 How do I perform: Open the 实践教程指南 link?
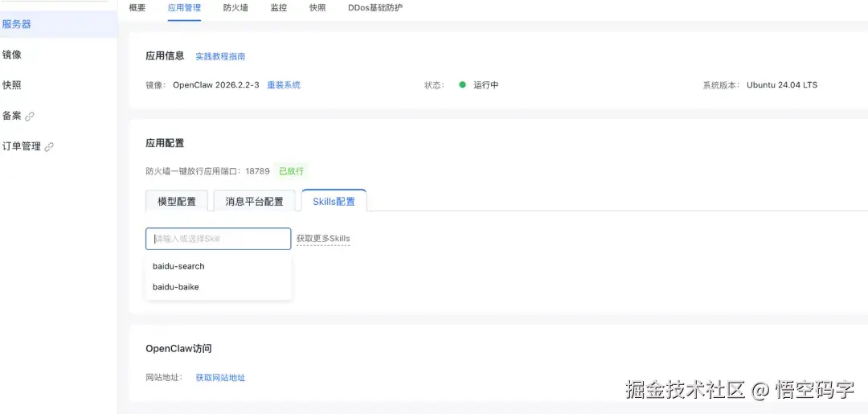220,56
